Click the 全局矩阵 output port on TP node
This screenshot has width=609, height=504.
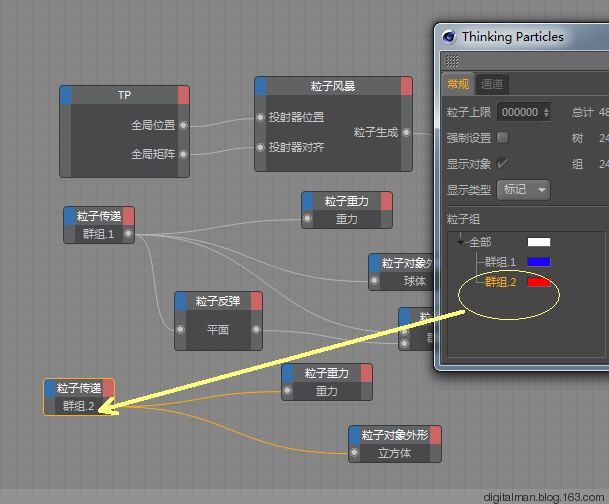tap(183, 155)
